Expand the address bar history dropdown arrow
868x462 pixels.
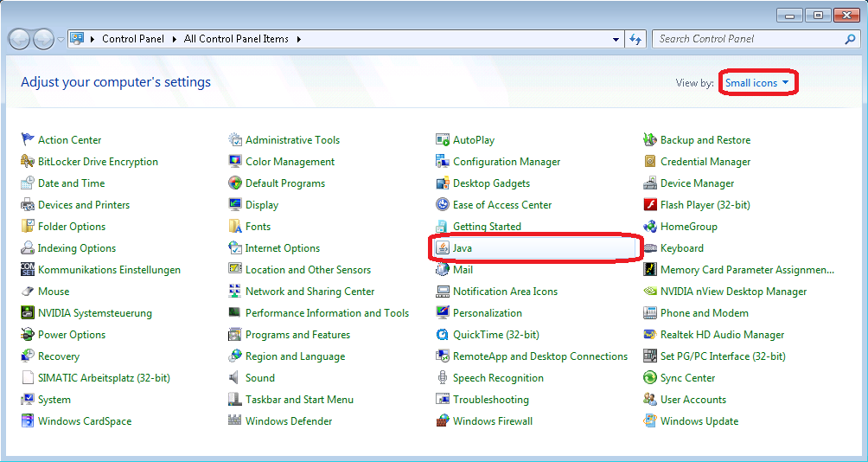(x=616, y=39)
